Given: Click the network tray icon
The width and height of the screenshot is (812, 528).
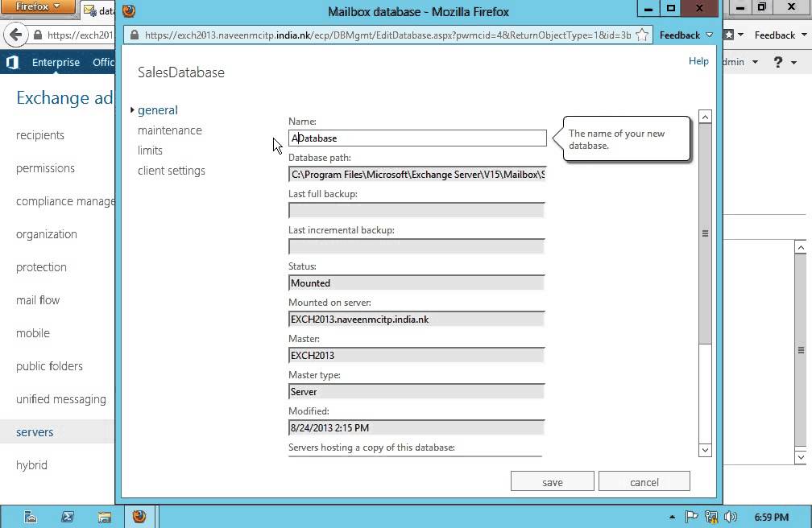Looking at the screenshot, I should point(711,517).
